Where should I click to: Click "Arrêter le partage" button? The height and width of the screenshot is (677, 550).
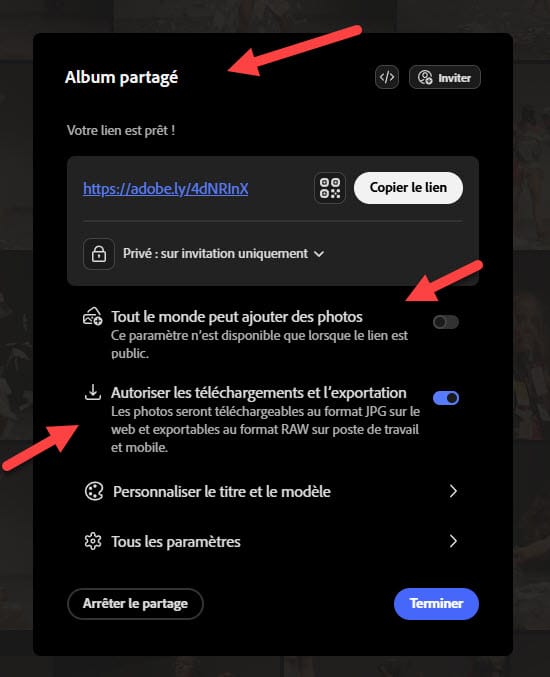(135, 604)
